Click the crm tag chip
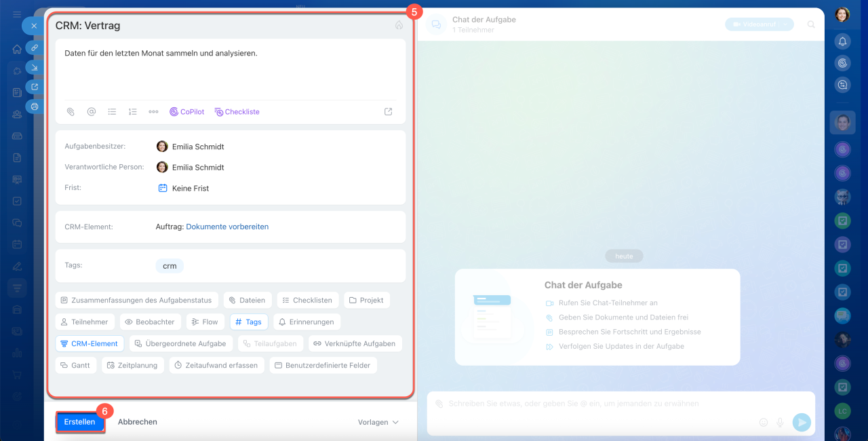The width and height of the screenshot is (868, 441). (x=170, y=266)
